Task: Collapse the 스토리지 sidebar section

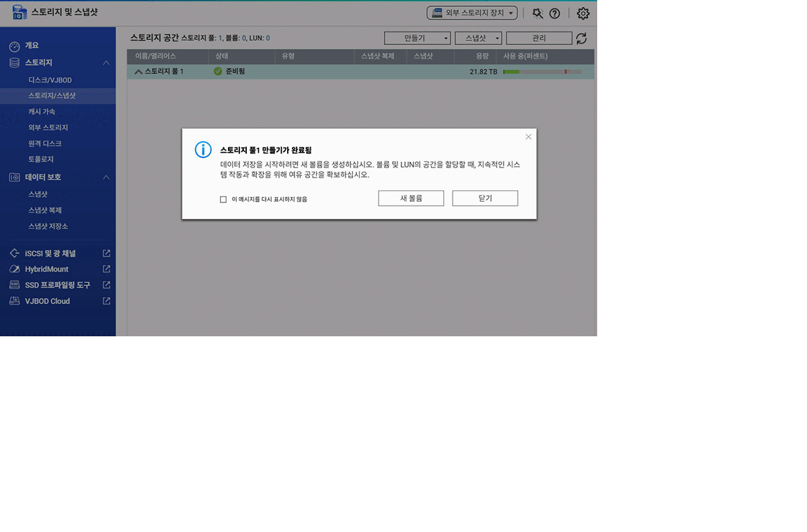Action: [x=106, y=63]
